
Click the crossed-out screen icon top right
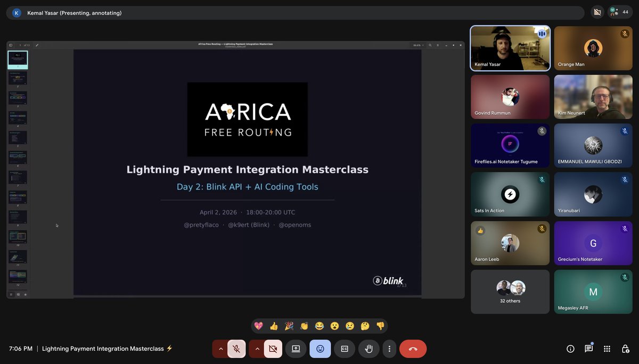tap(597, 12)
